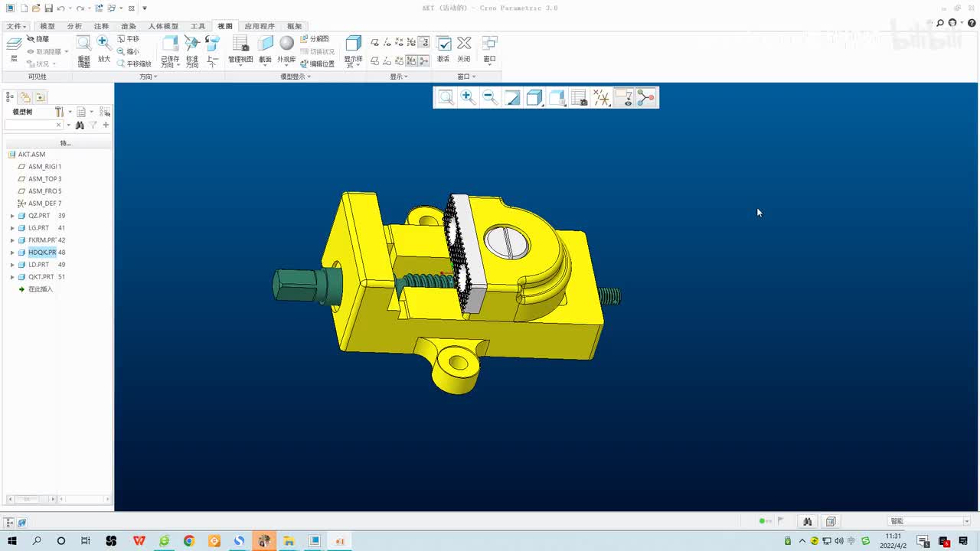
Task: Expand the 方向 (Orientation) group menu
Action: pos(148,77)
